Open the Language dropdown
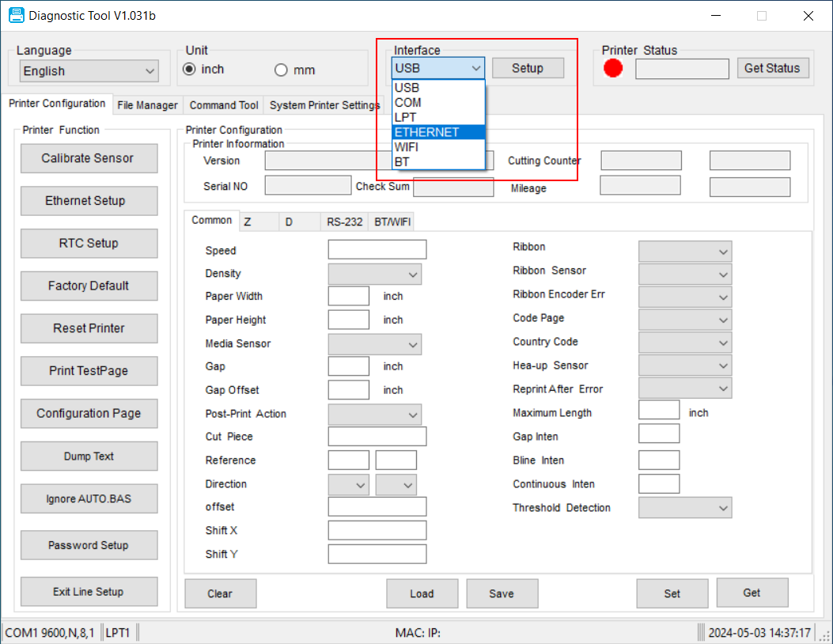The width and height of the screenshot is (833, 644). click(x=89, y=71)
